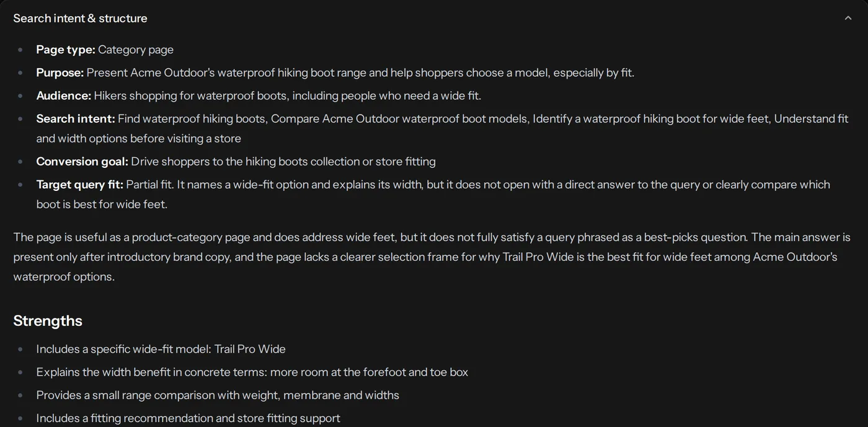Image resolution: width=868 pixels, height=427 pixels.
Task: Click the store fitting support strength item
Action: point(188,418)
